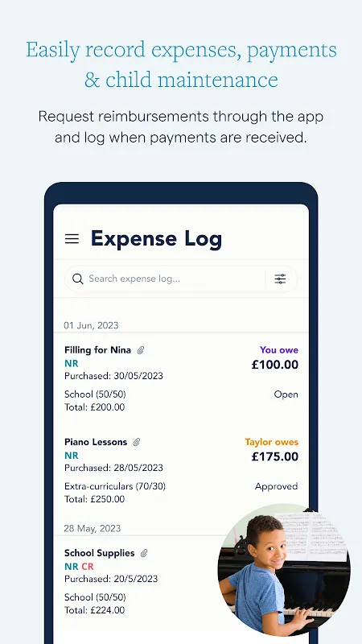The width and height of the screenshot is (362, 644).
Task: Tap the CR tag under School Supplies
Action: pyautogui.click(x=88, y=567)
